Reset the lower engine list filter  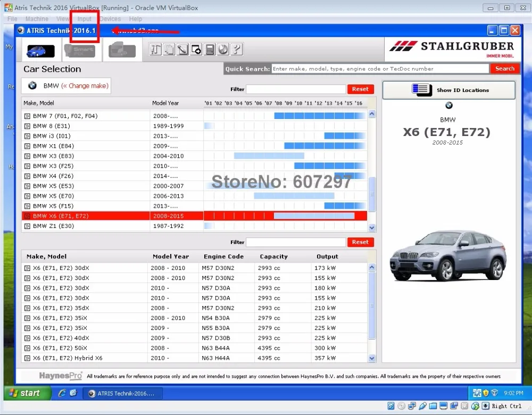point(360,242)
